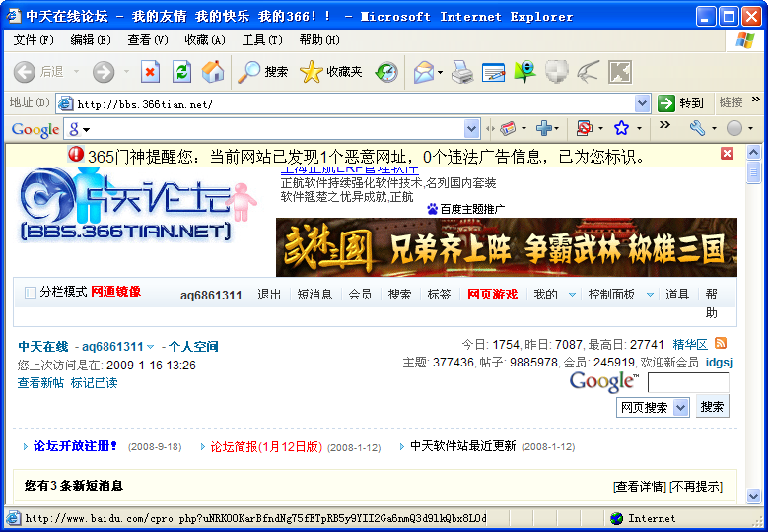Open the 退出 logout link
The height and width of the screenshot is (532, 768).
tap(269, 295)
